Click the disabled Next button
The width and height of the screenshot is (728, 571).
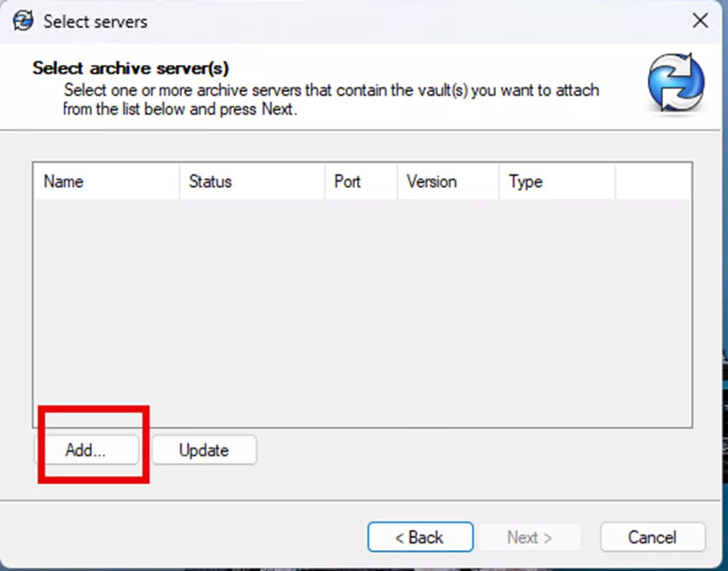[x=530, y=537]
